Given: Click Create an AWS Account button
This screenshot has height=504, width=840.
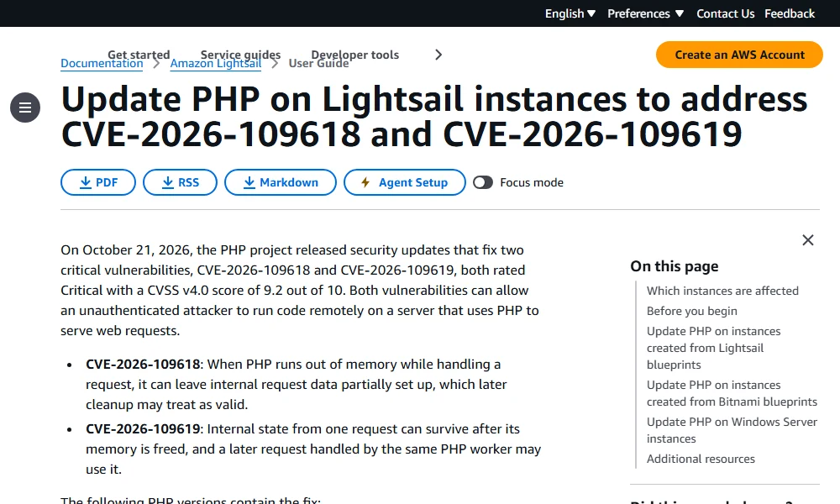Looking at the screenshot, I should (x=739, y=55).
